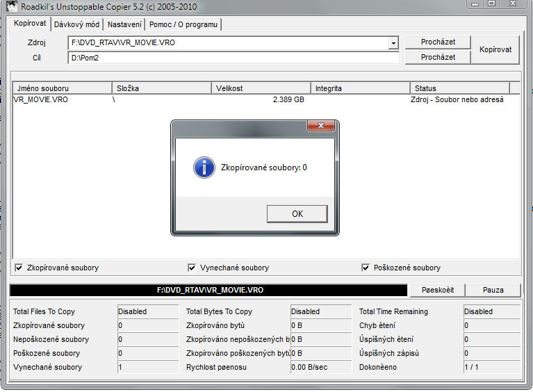Click the Zkopírováno bytù value 0 B
The image size is (533, 392).
coord(320,325)
